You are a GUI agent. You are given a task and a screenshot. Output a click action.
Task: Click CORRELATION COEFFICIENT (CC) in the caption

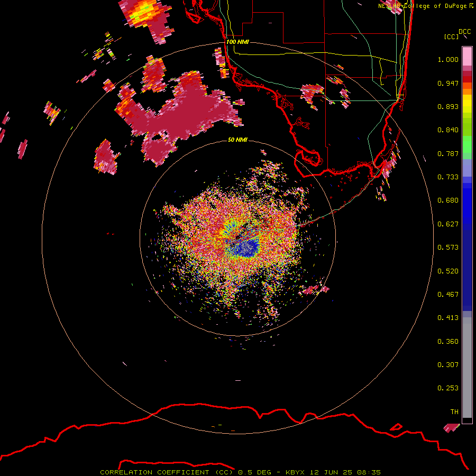(167, 472)
